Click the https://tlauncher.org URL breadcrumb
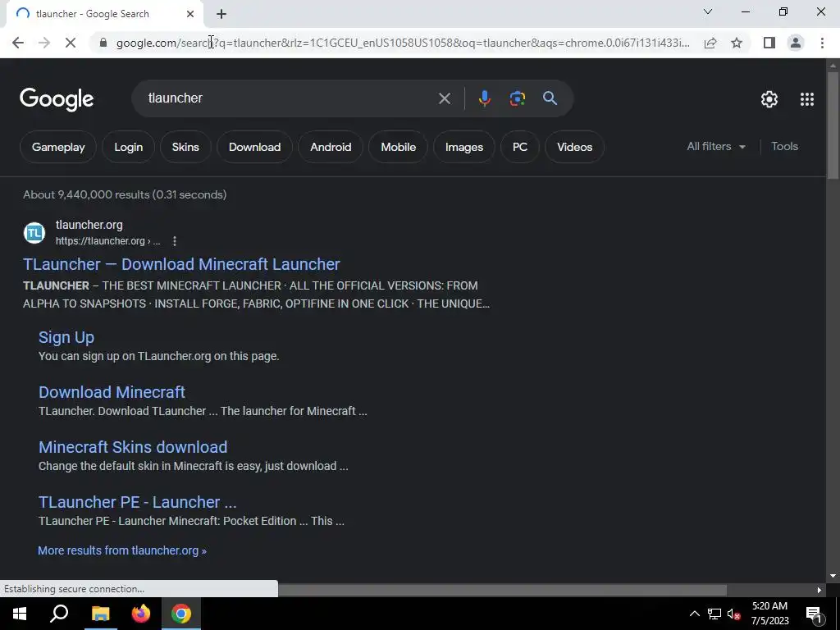 point(107,241)
